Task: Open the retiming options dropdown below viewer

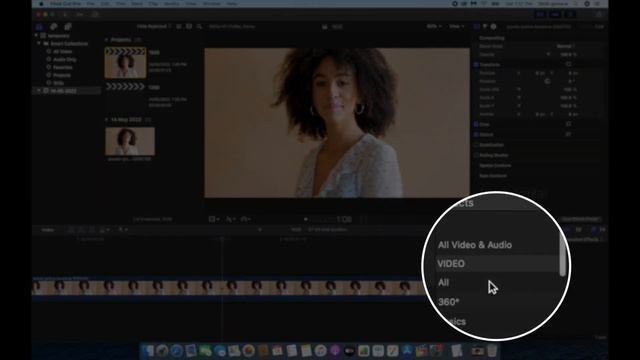Action: tap(246, 220)
